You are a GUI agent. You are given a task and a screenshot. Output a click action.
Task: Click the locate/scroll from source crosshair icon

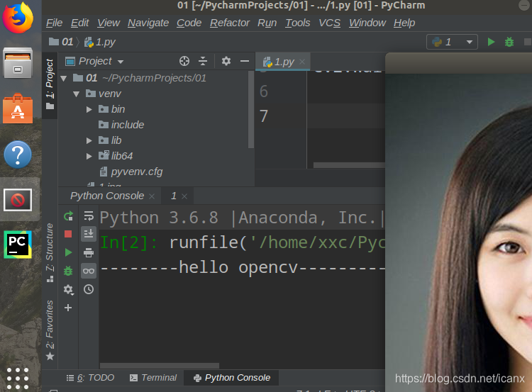tap(184, 61)
